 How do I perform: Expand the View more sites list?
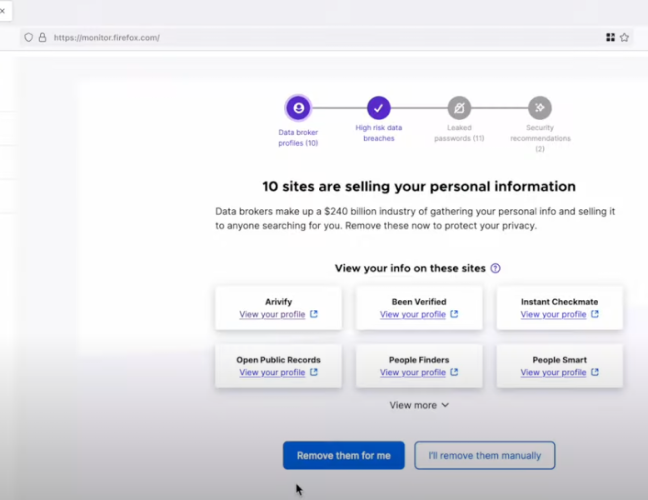pos(419,405)
